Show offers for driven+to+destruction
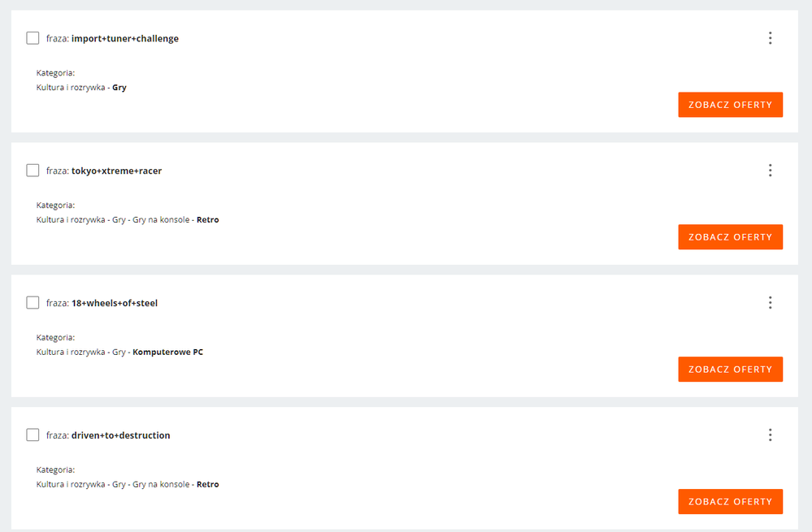812x532 pixels. click(730, 502)
